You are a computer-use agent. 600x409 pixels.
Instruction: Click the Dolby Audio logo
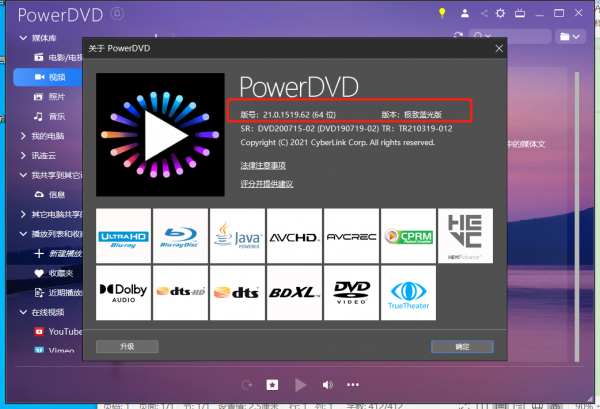click(124, 293)
